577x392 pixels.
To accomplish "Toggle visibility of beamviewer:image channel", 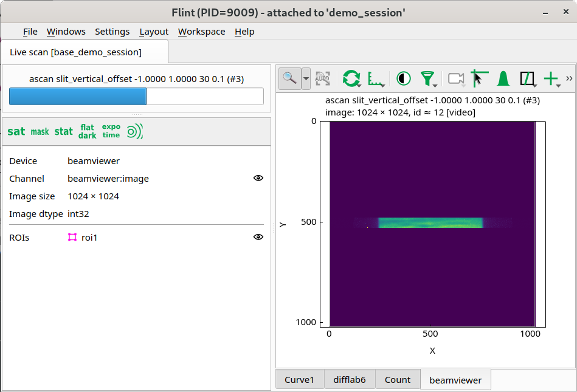I will (x=258, y=178).
